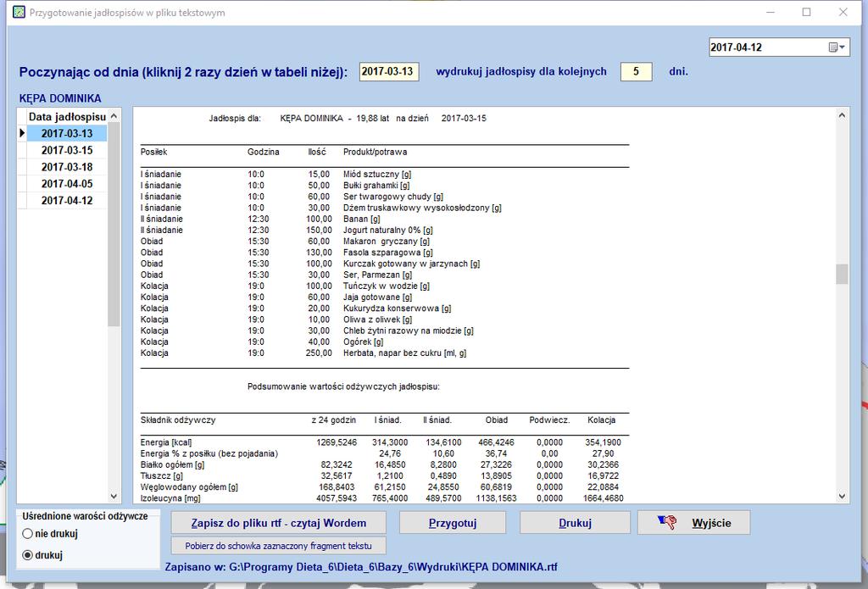Click the up arrow of the date list scrollbar
Viewport: 868px width, 589px height.
[114, 116]
